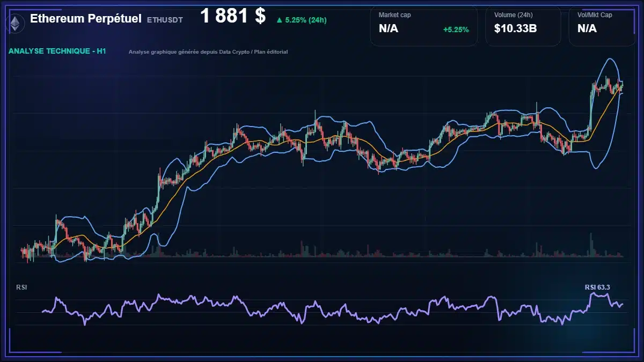Click the $10.33B volume value

[515, 29]
